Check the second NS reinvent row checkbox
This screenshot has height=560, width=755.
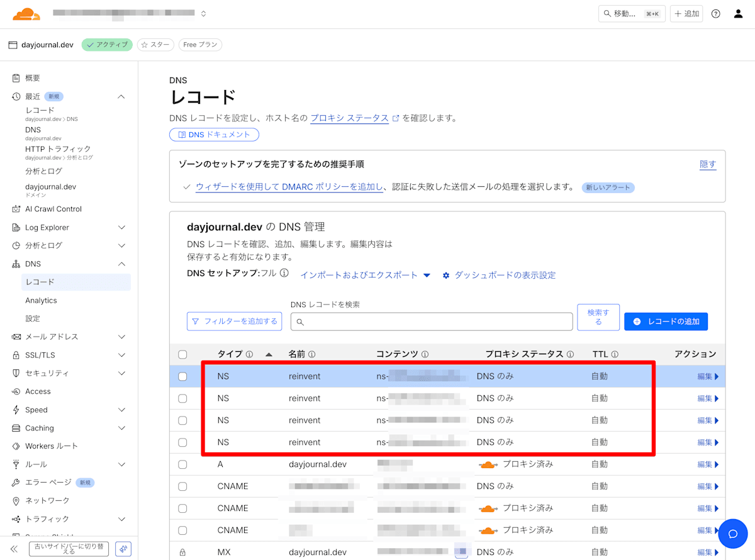coord(182,398)
